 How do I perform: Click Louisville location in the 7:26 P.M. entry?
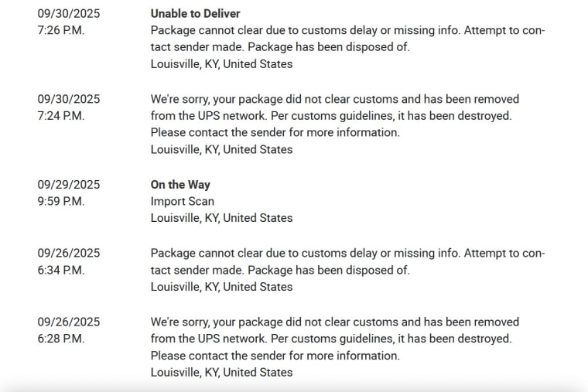(221, 64)
